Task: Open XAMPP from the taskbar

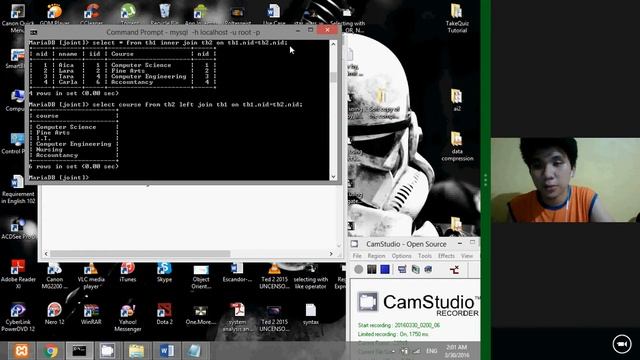Action: 21,351
